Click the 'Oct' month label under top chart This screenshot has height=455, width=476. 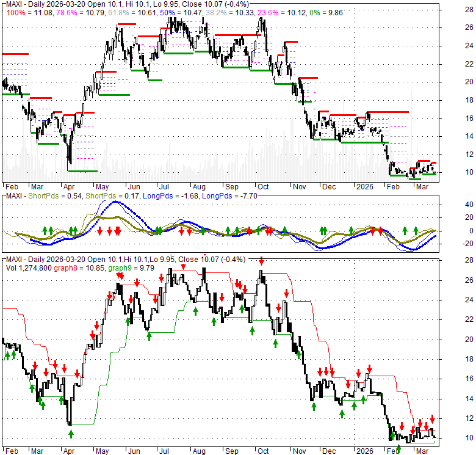pos(263,187)
